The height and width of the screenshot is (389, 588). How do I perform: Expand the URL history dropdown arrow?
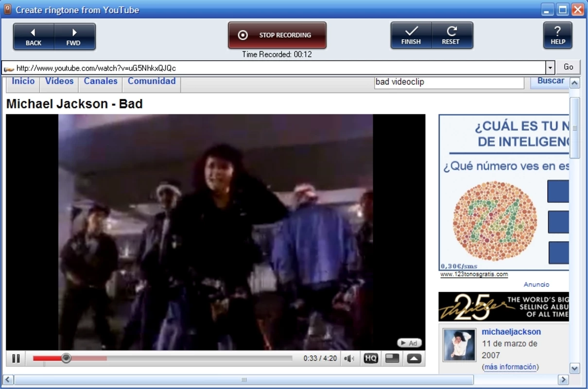click(550, 68)
